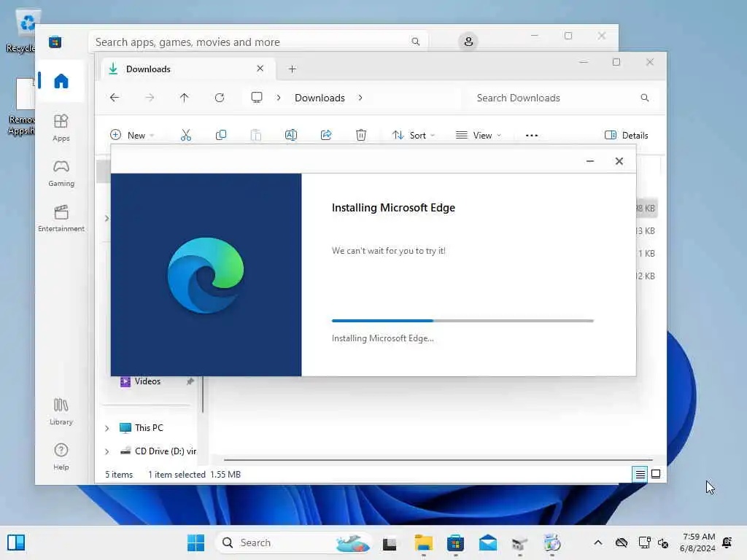Close the Downloads tab in Explorer
The width and height of the screenshot is (747, 560).
[260, 69]
